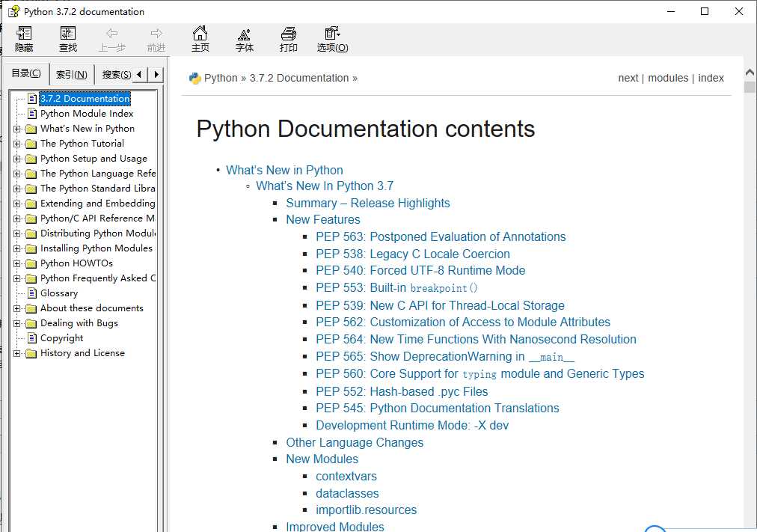Click the next link in header
This screenshot has width=757, height=532.
click(628, 79)
